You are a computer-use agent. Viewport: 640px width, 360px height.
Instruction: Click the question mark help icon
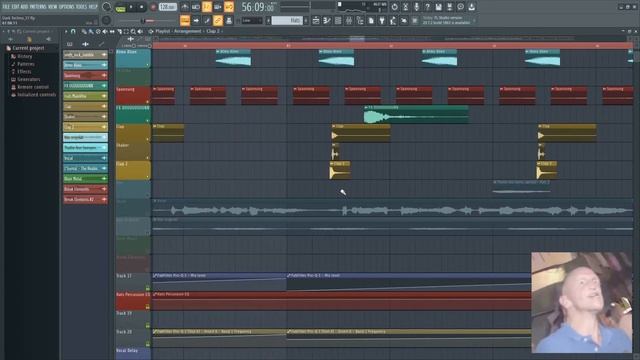tap(427, 7)
